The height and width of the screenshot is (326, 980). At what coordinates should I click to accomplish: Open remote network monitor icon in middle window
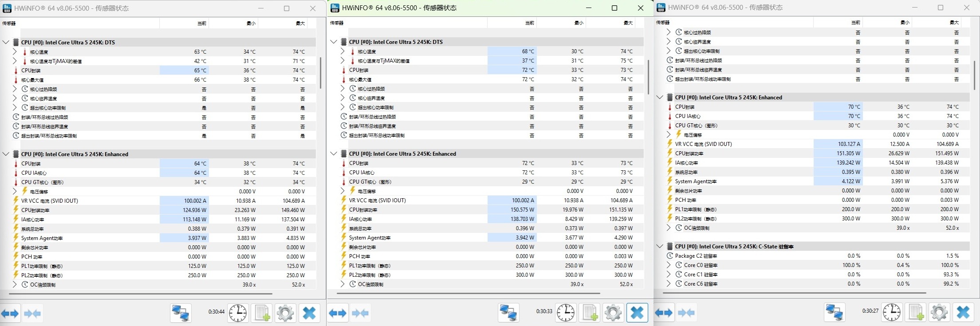(508, 313)
